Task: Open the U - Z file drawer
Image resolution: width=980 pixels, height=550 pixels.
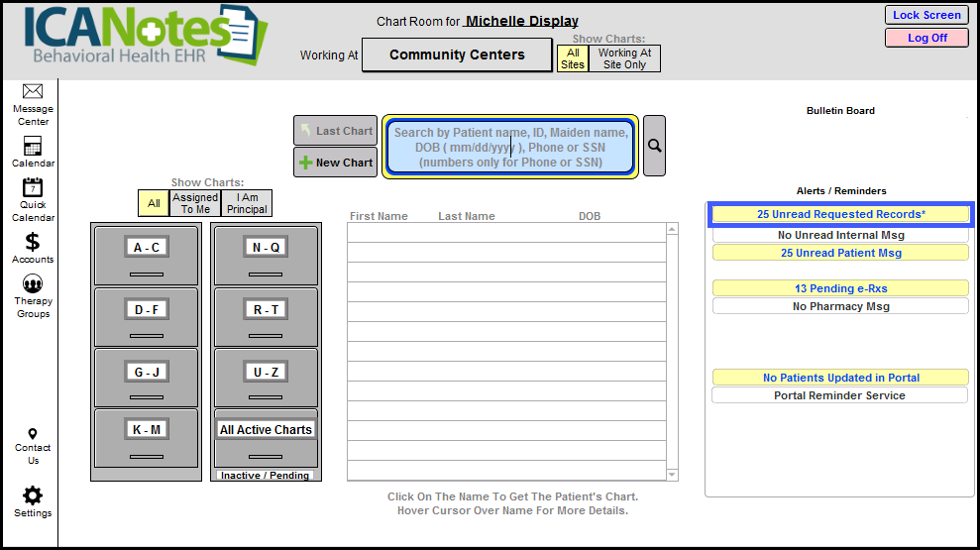Action: (267, 379)
